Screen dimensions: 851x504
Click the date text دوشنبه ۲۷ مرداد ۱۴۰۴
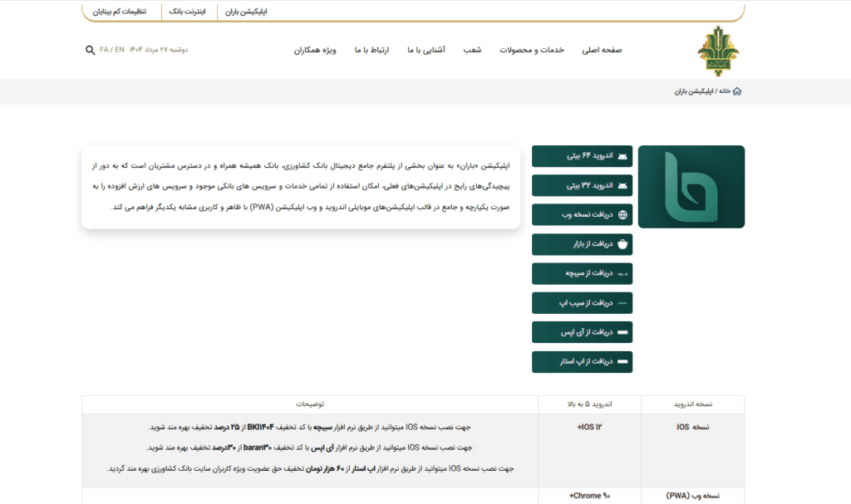tap(159, 50)
